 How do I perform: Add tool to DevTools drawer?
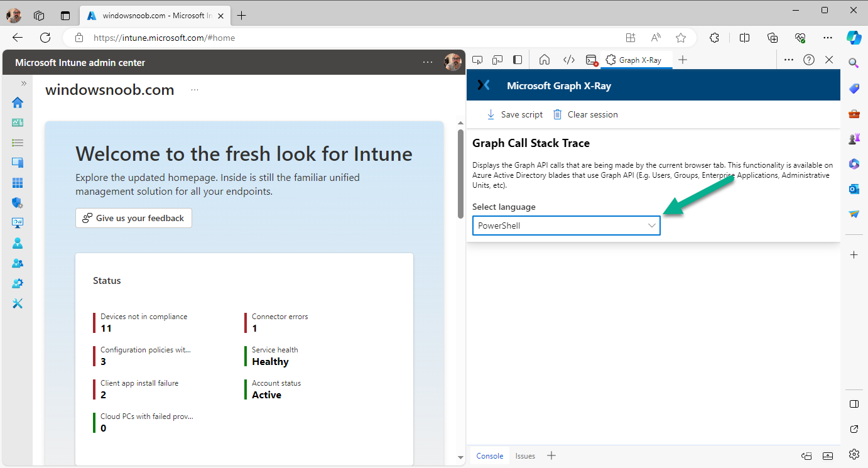[x=551, y=456]
